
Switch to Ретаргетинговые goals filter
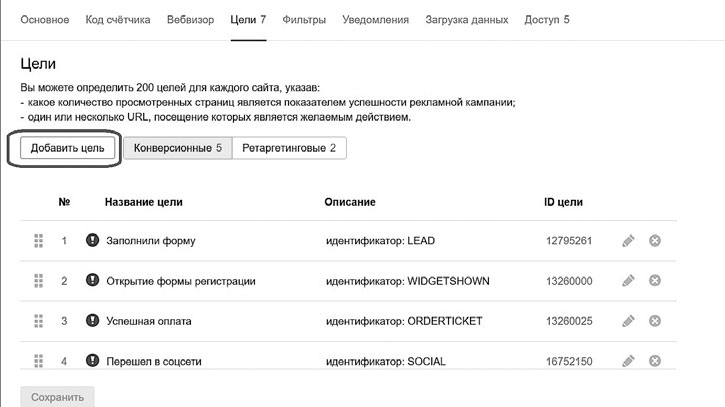click(x=289, y=148)
